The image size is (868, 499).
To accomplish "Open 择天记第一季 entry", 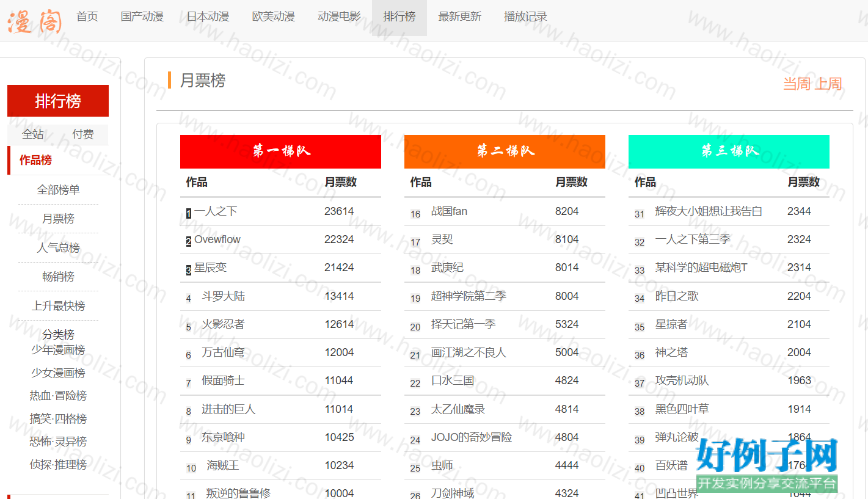I will click(x=464, y=324).
